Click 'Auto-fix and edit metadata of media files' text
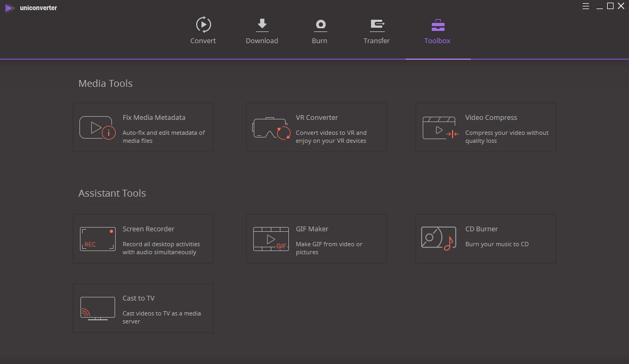The image size is (629, 364). [164, 137]
